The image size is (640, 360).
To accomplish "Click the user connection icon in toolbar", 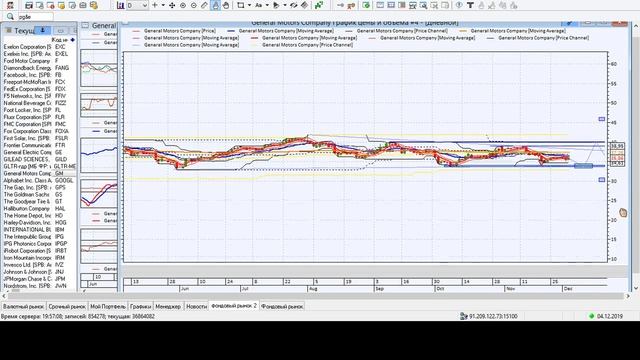I will pyautogui.click(x=10, y=5).
